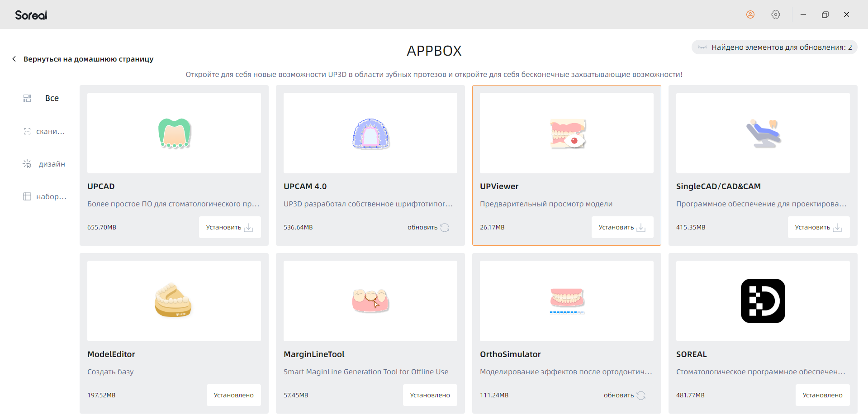Click the download icon for SingleCAD/CAD&CAM
Image resolution: width=868 pixels, height=415 pixels.
click(x=837, y=228)
